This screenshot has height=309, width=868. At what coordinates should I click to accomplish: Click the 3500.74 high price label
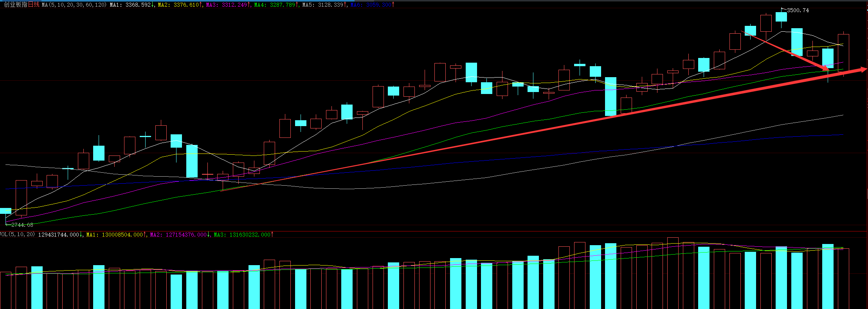click(x=798, y=10)
